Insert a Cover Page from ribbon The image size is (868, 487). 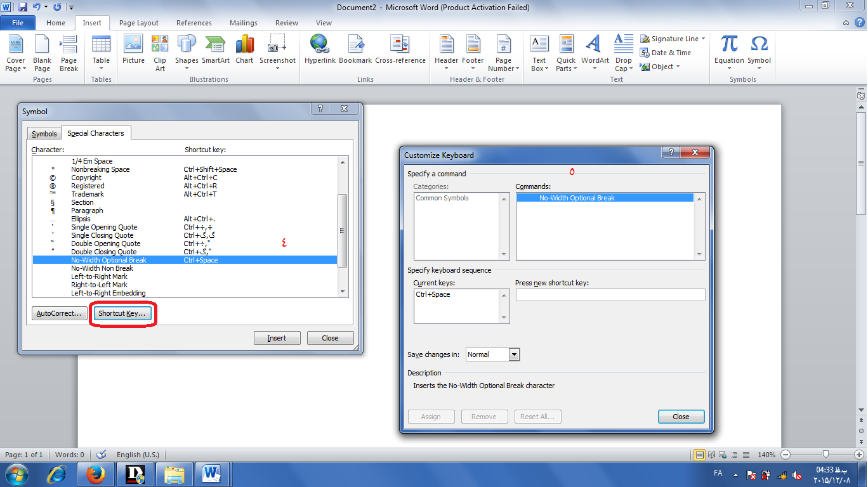click(15, 53)
